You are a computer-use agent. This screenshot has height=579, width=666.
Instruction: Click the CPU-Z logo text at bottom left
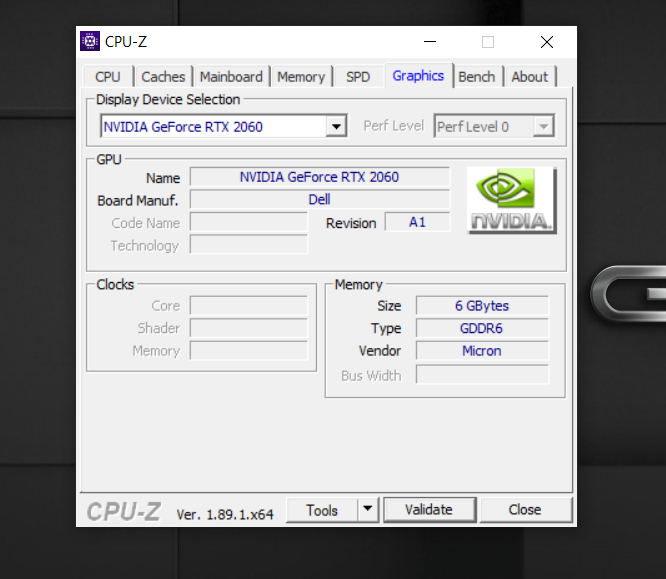123,511
